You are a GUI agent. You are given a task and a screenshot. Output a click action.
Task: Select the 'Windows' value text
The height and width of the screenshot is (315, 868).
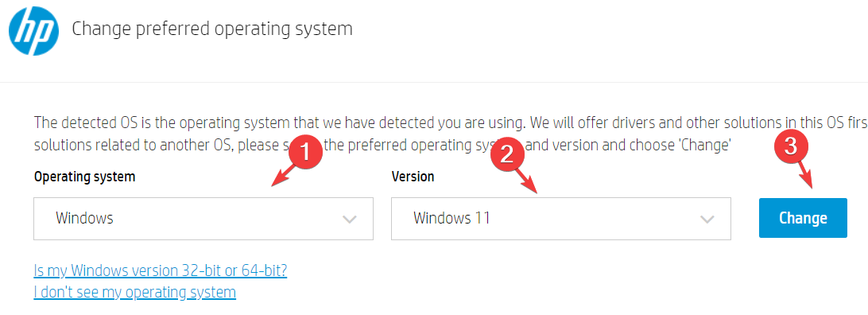[x=84, y=218]
